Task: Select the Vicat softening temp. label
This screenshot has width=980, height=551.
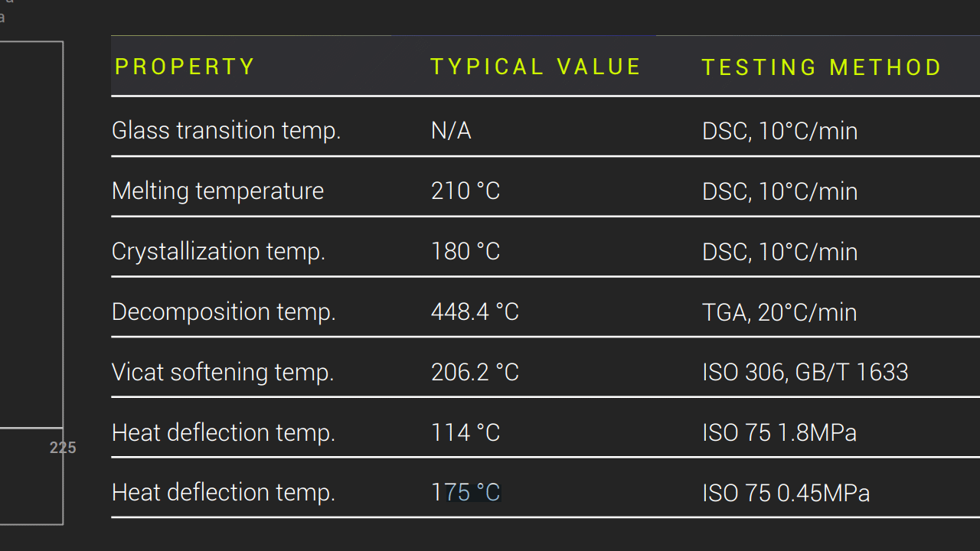Action: (223, 372)
